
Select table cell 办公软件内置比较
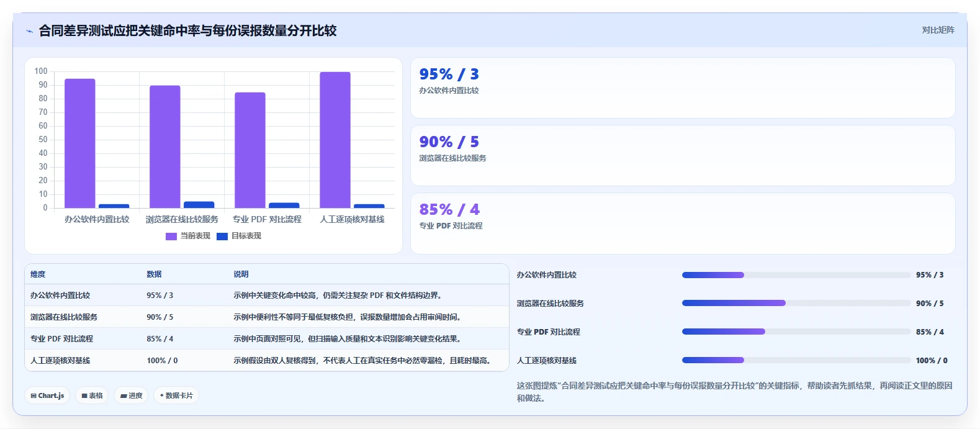pyautogui.click(x=60, y=296)
